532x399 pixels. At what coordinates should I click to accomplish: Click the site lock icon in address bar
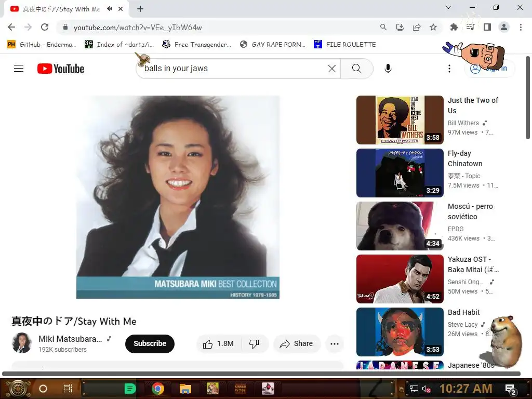[65, 27]
